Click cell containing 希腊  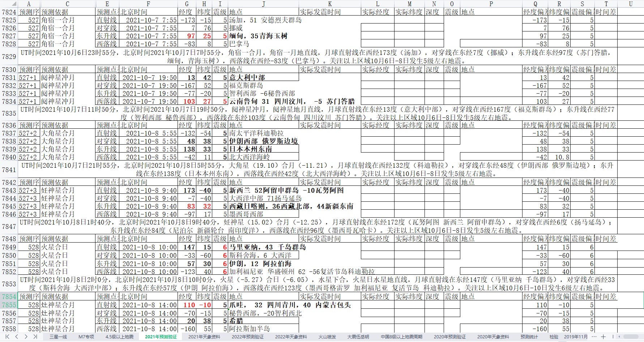pos(263,321)
